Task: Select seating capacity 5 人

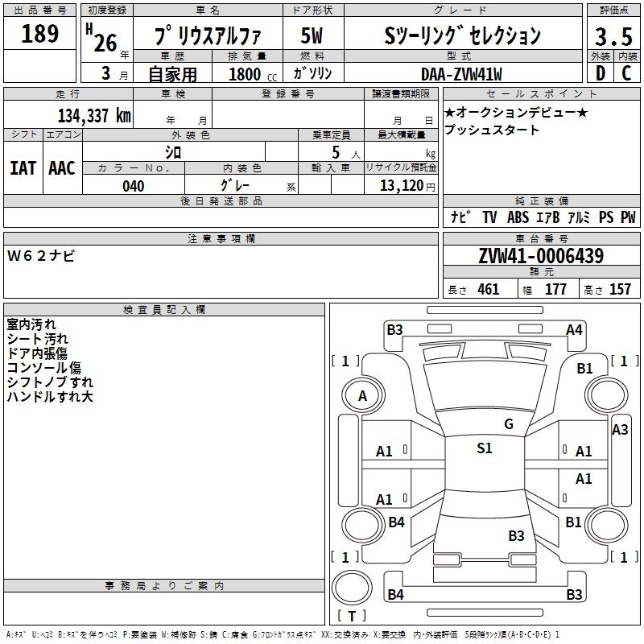Action: (x=346, y=153)
